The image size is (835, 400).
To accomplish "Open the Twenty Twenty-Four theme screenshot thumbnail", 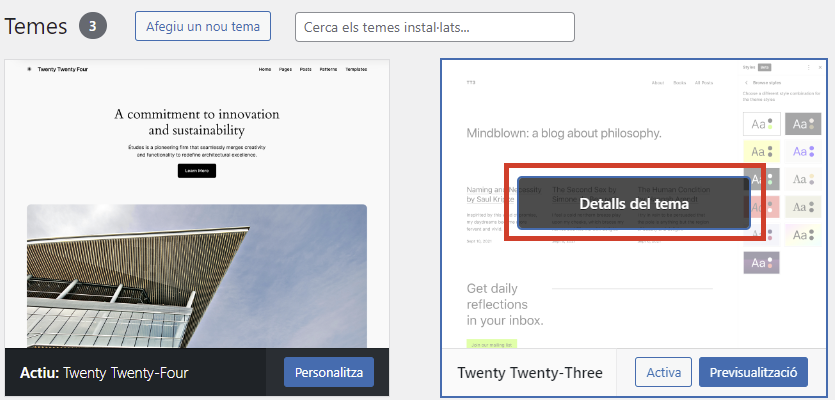I will click(x=197, y=204).
